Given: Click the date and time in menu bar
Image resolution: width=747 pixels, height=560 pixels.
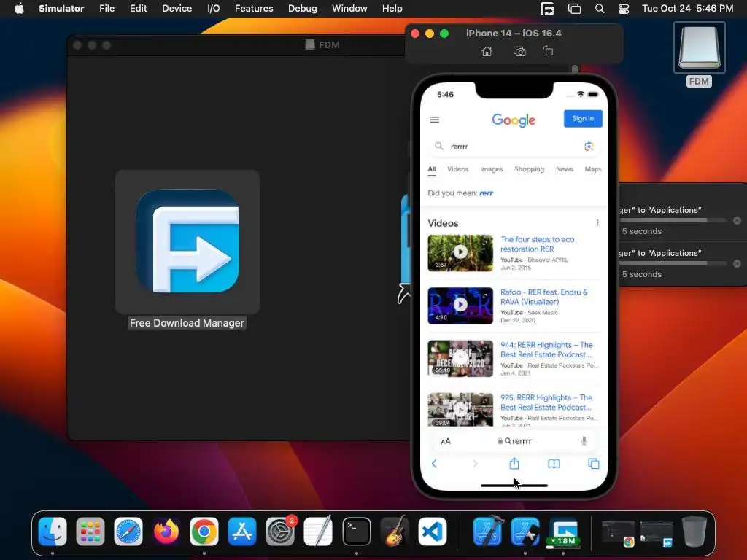Looking at the screenshot, I should point(687,9).
